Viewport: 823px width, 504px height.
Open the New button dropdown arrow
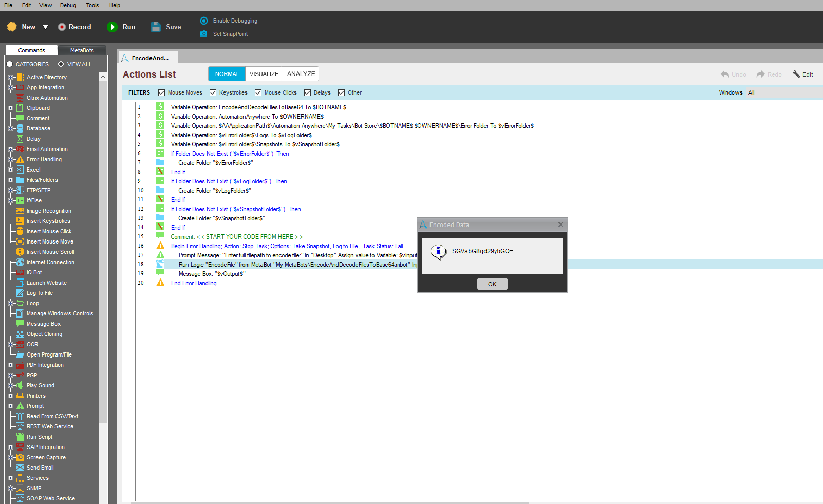click(45, 27)
